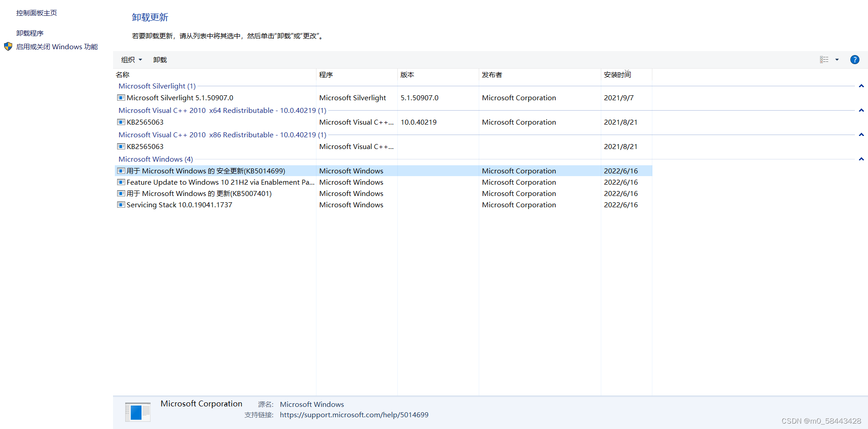Image resolution: width=868 pixels, height=429 pixels.
Task: Open the help question mark icon
Action: tap(854, 60)
